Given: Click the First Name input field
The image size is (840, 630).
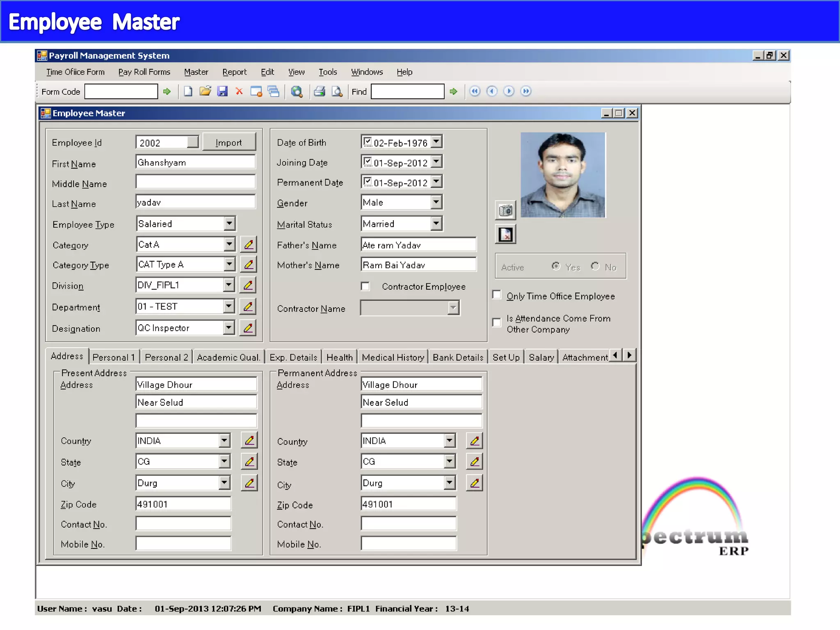Looking at the screenshot, I should 195,162.
